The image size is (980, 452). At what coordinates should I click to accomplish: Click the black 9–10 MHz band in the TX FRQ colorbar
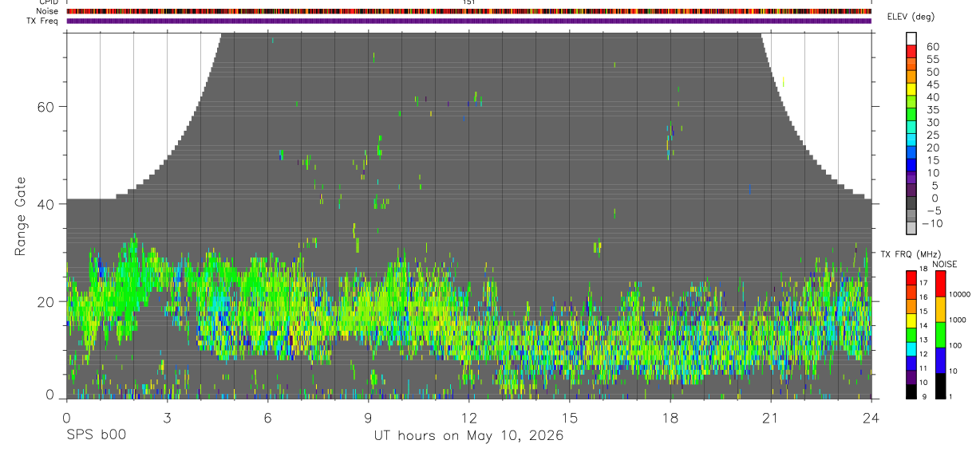click(911, 391)
